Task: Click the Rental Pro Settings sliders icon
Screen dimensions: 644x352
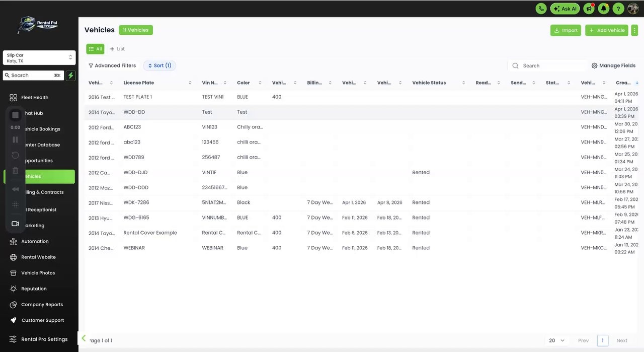Action: [13, 339]
